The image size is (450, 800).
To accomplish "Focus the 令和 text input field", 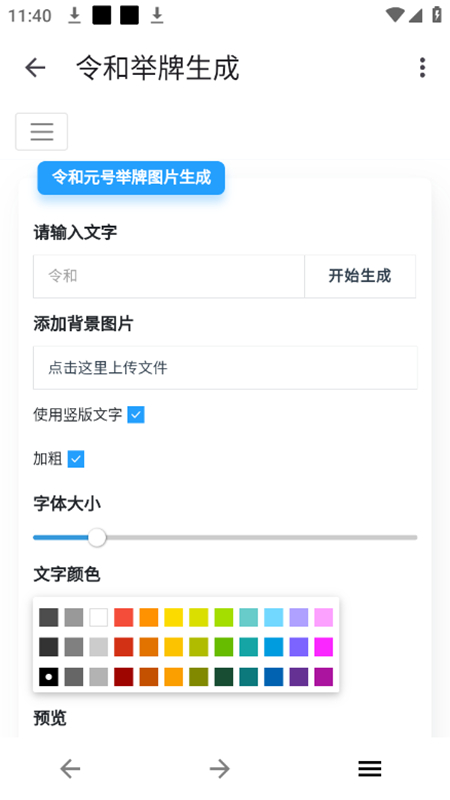I will click(169, 276).
